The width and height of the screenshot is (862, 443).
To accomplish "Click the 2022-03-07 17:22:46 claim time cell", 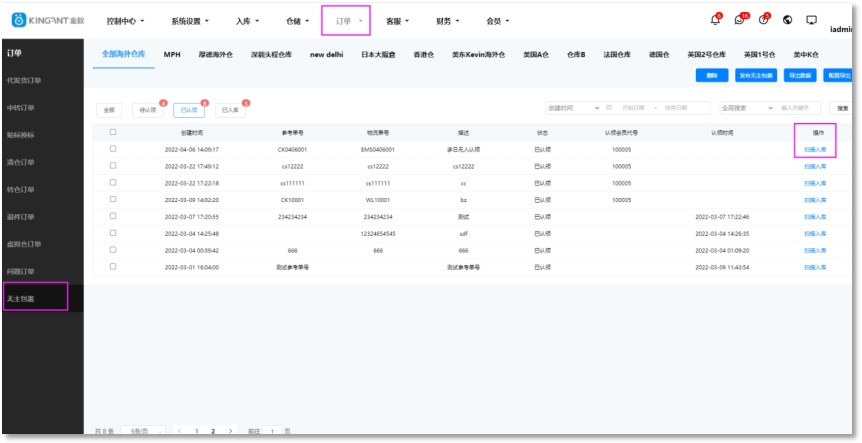I will pos(722,217).
